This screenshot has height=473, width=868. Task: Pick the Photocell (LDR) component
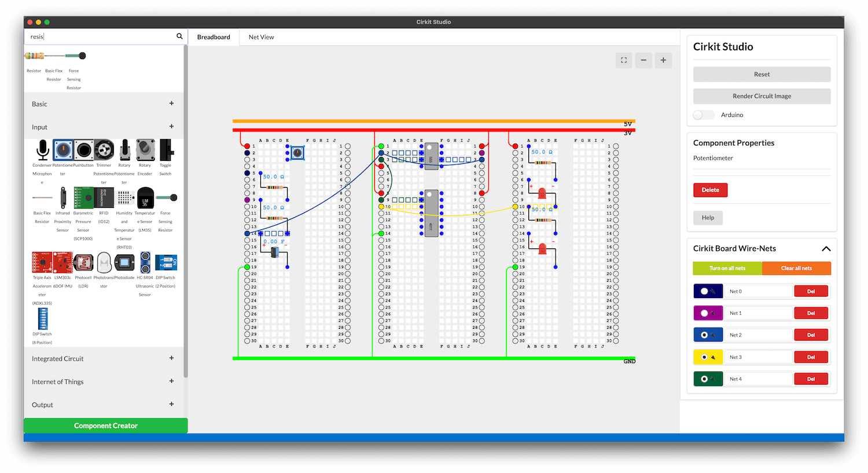pyautogui.click(x=83, y=262)
